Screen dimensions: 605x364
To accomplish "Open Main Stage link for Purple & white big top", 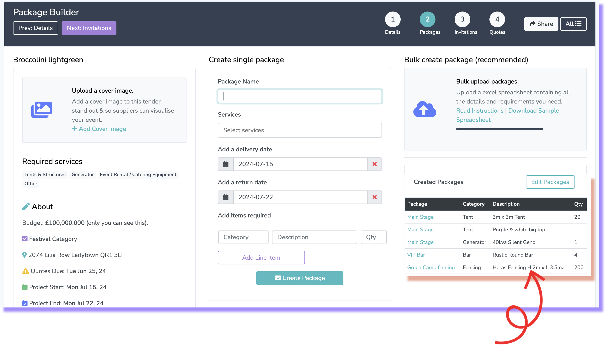I will pos(420,230).
